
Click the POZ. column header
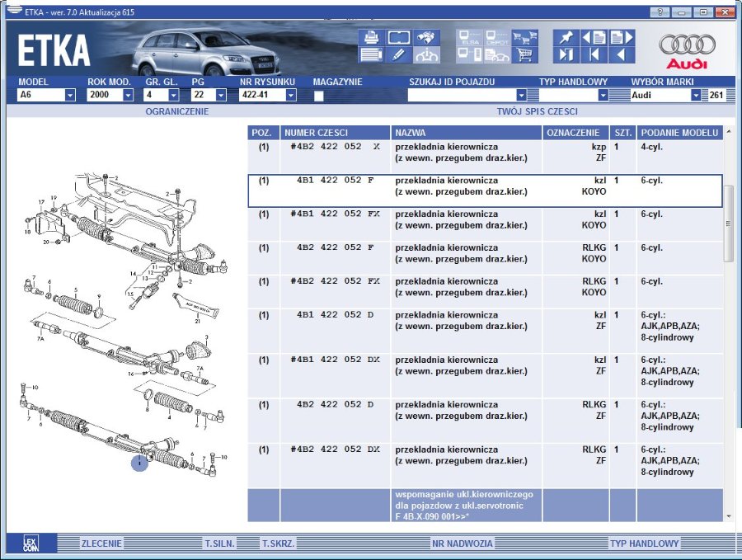tap(264, 133)
